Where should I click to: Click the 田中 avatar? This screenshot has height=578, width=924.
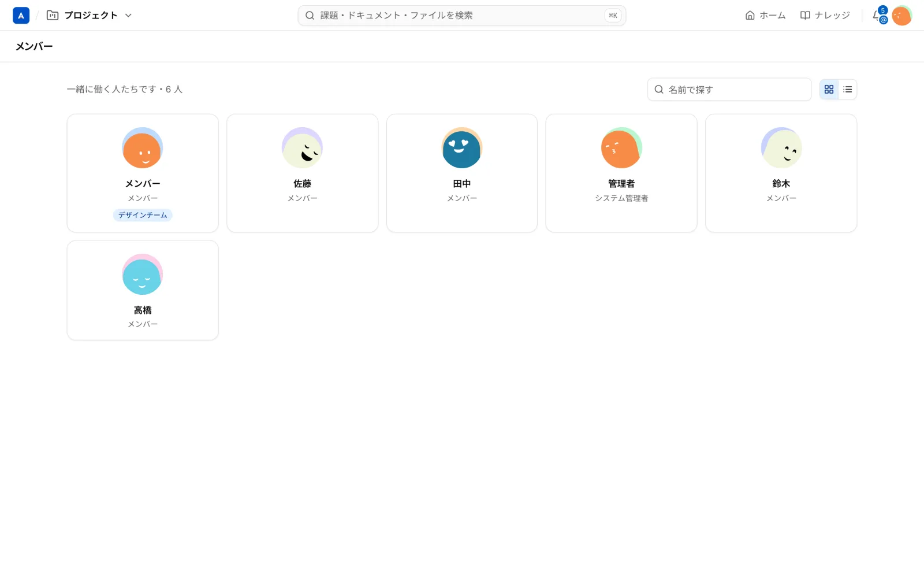pyautogui.click(x=462, y=148)
